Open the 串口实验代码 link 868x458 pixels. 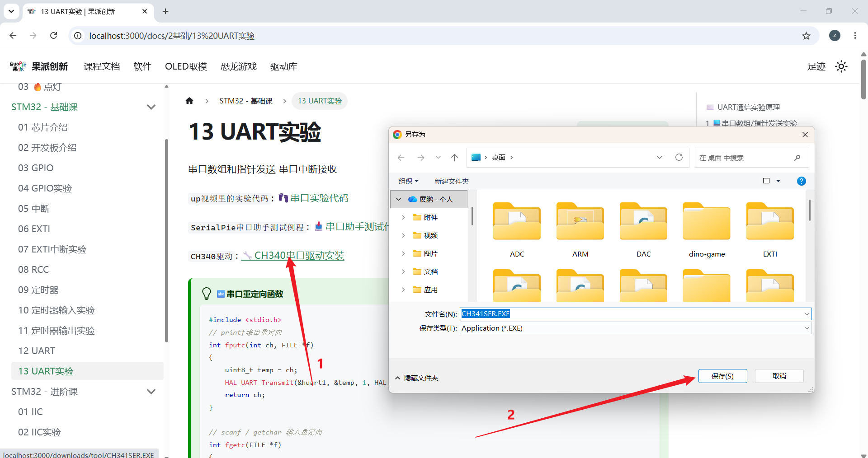tap(314, 198)
